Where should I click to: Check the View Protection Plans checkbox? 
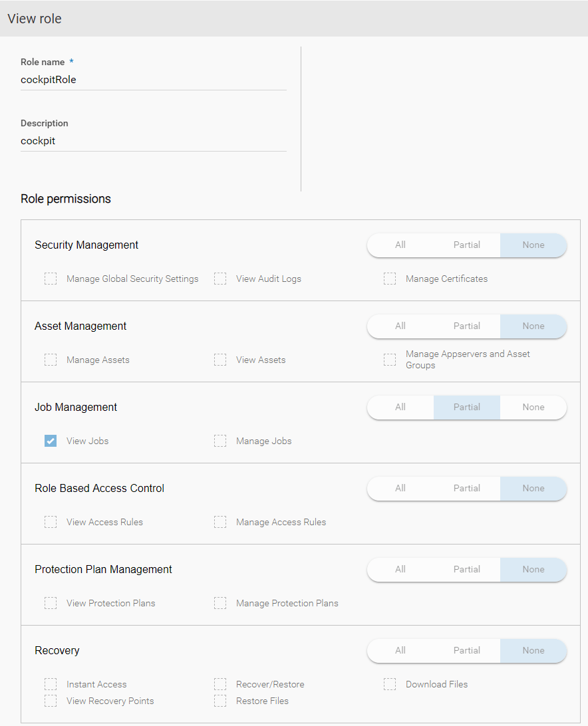pyautogui.click(x=51, y=603)
